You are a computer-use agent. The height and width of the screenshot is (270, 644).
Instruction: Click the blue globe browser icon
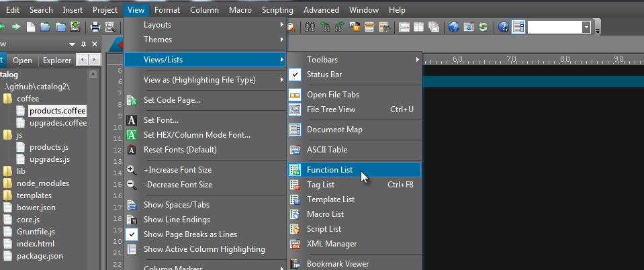[454, 27]
